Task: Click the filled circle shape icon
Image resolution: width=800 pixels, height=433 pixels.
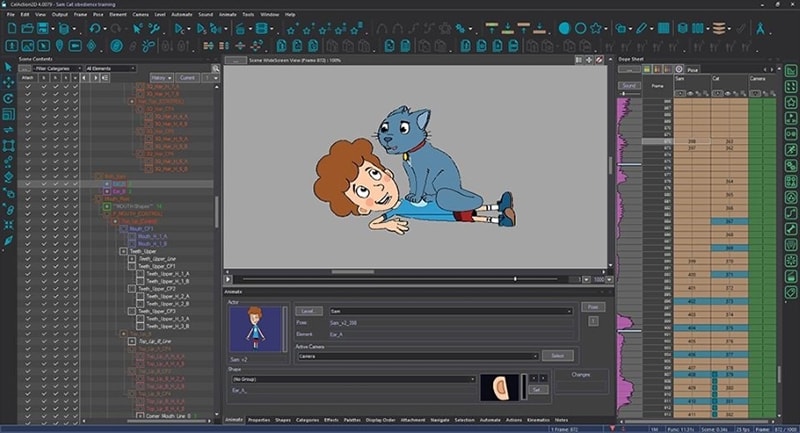Action: [564, 28]
